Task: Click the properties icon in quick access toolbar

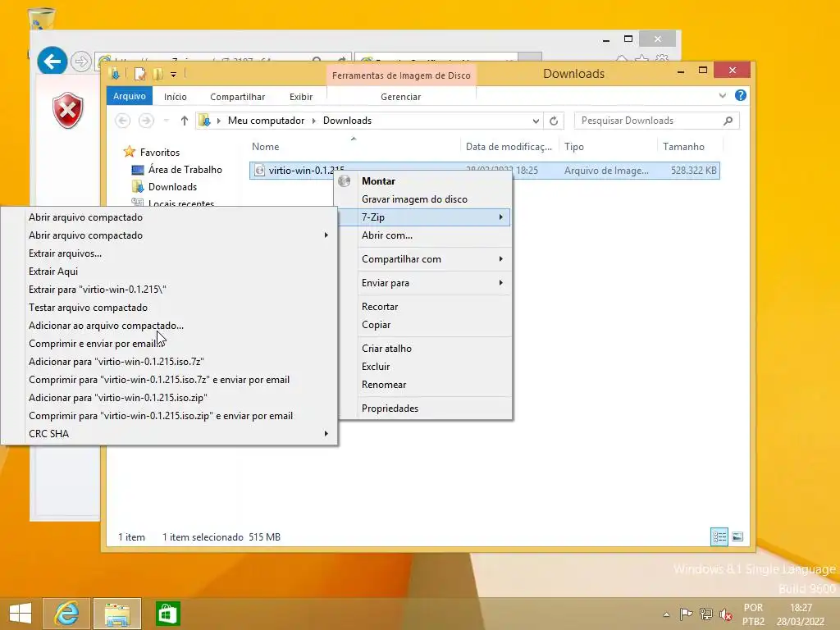Action: (139, 74)
